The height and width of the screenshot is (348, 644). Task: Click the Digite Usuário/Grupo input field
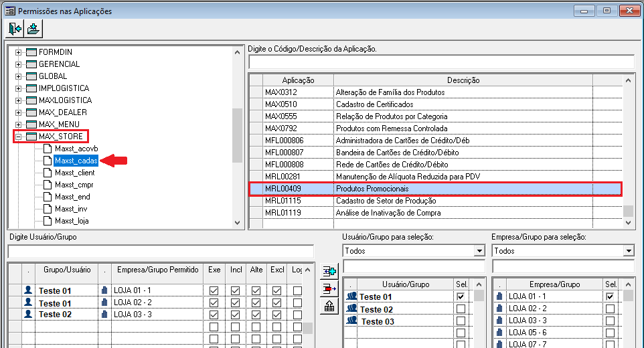161,251
